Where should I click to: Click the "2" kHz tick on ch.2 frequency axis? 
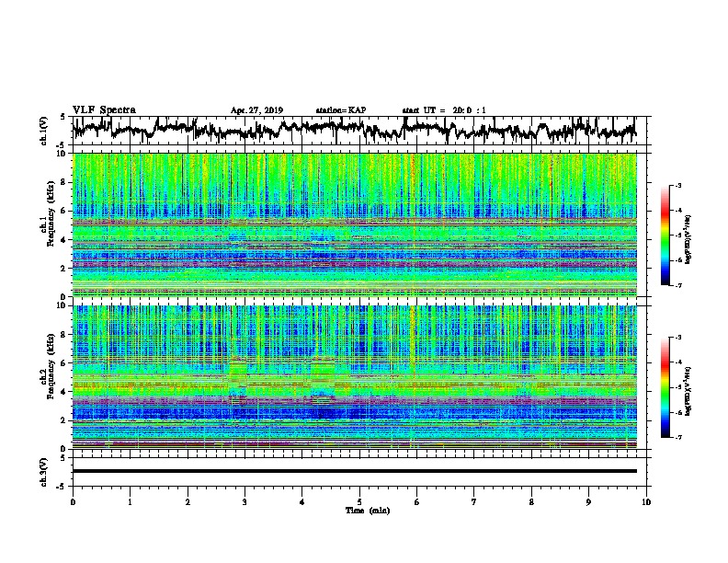coord(64,420)
